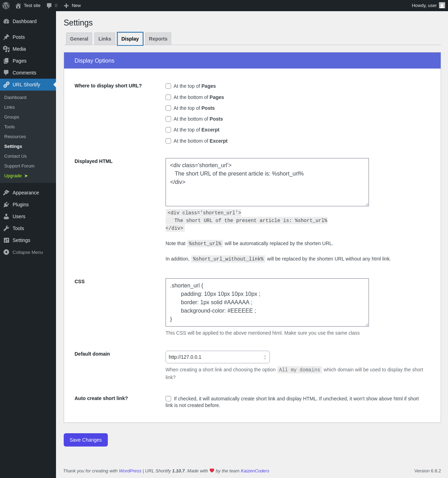
Task: Enable Auto create short link checkbox
Action: pyautogui.click(x=168, y=399)
